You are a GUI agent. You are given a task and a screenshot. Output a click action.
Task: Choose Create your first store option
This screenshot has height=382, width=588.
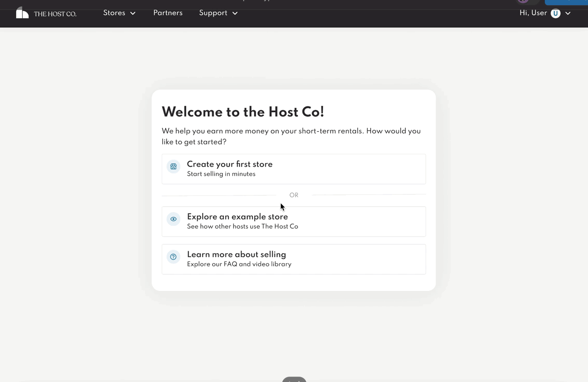(x=294, y=169)
